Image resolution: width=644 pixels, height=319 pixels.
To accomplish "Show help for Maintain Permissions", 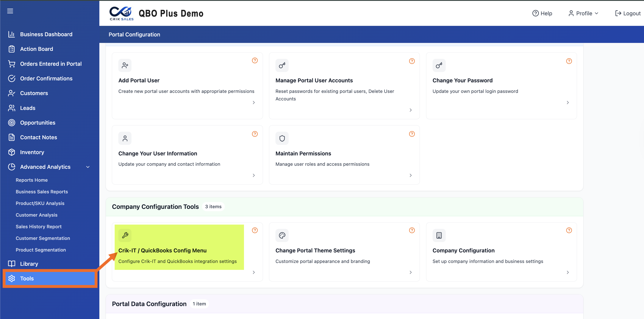I will [412, 134].
